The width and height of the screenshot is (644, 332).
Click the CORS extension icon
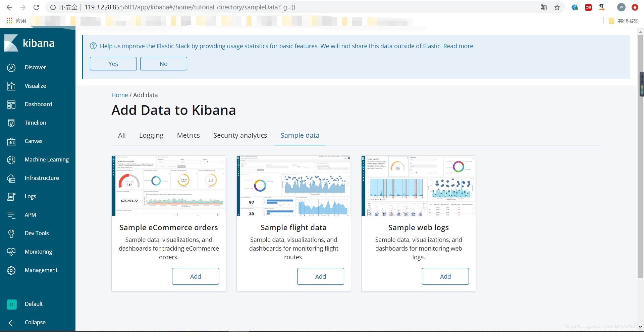coord(588,7)
